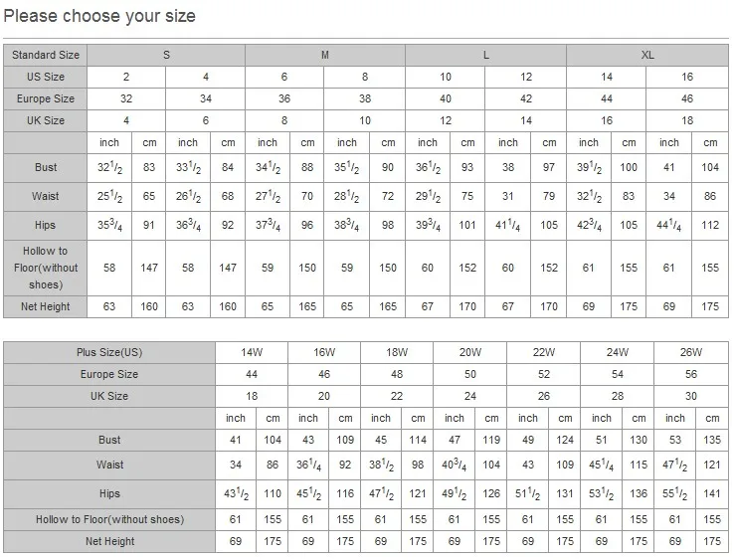The width and height of the screenshot is (734, 560).
Task: Select the M standard size column header
Action: click(x=325, y=55)
